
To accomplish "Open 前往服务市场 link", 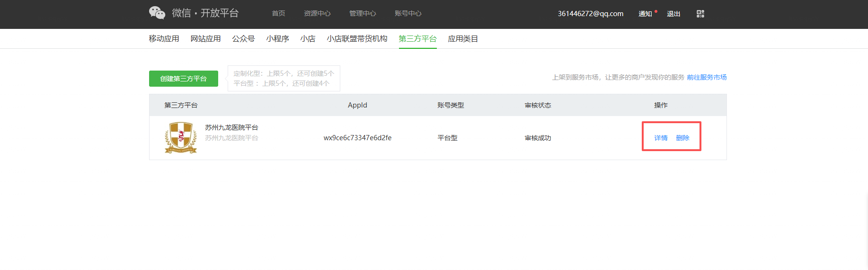I will [x=707, y=77].
